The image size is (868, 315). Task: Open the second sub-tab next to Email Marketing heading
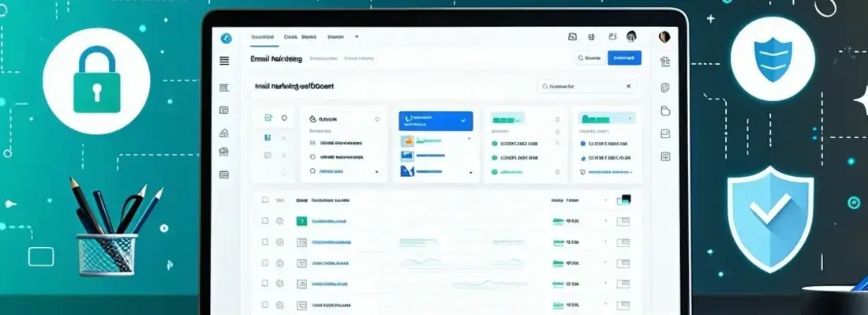pos(359,58)
